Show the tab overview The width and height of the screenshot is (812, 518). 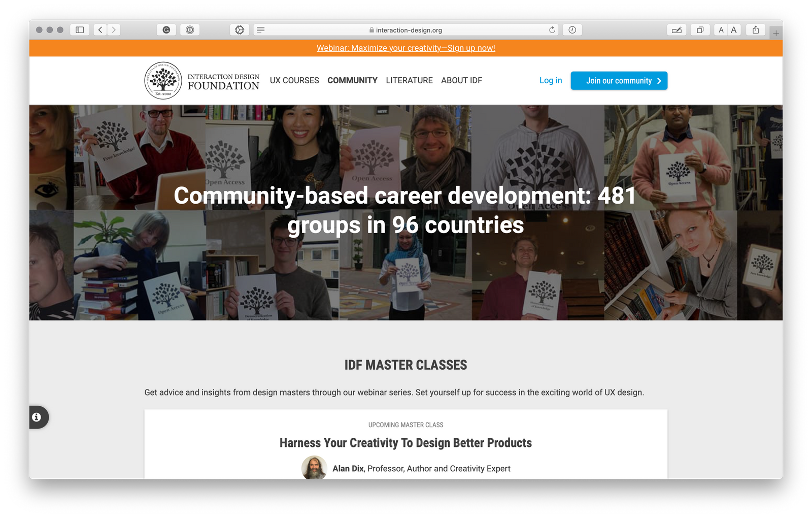pos(700,30)
